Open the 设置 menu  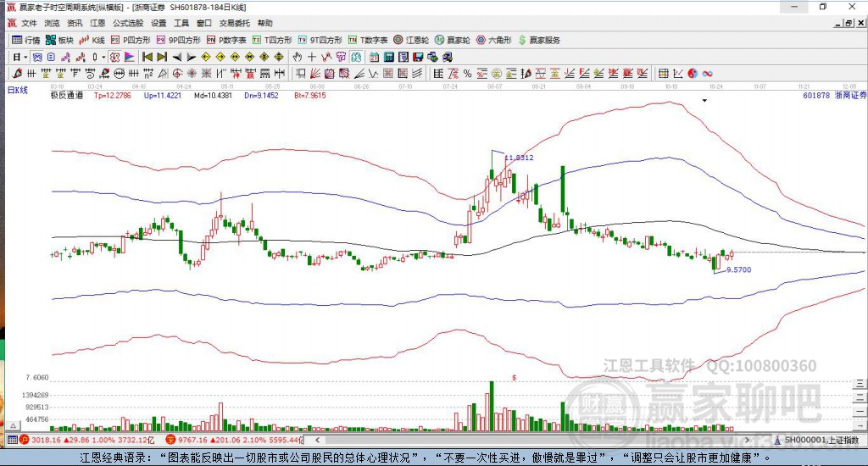[159, 23]
